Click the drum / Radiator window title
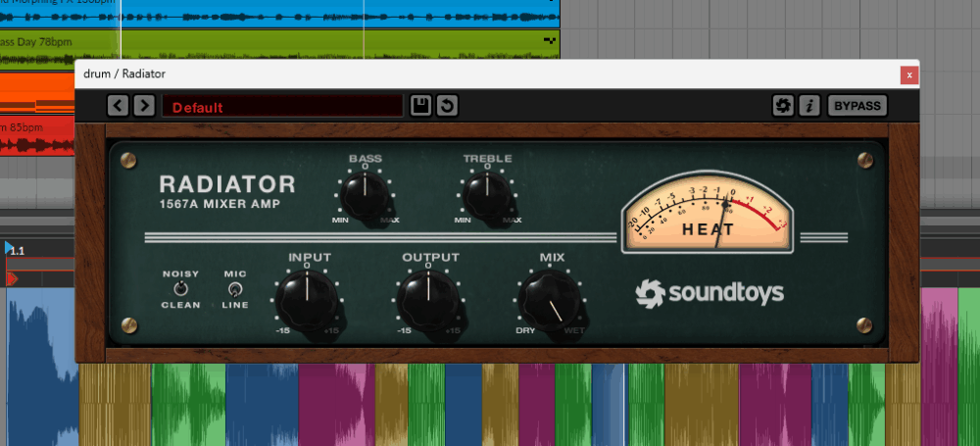The width and height of the screenshot is (980, 446). coord(124,74)
